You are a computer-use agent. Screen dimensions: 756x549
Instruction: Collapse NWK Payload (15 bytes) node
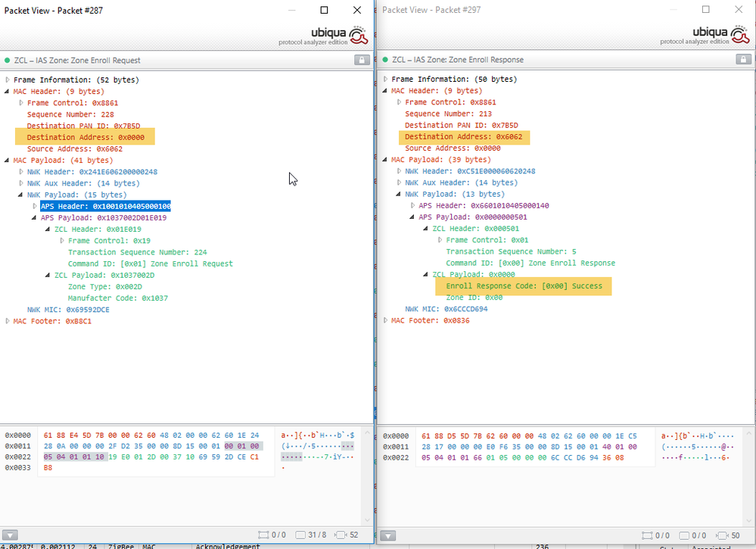[x=20, y=195]
